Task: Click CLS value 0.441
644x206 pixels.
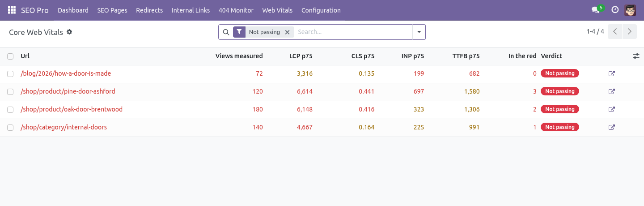Action: click(x=367, y=91)
